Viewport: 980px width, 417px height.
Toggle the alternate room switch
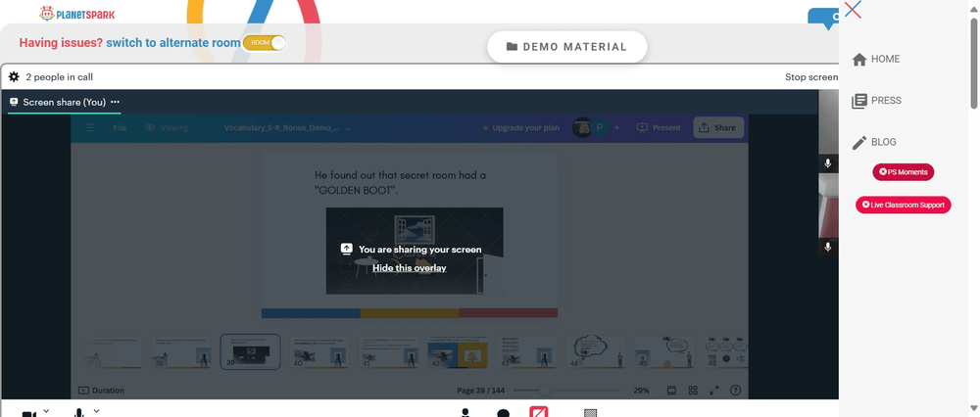(x=265, y=42)
